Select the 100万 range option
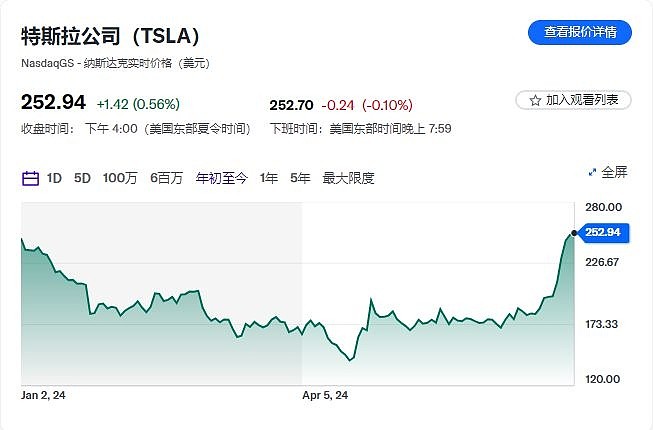Image resolution: width=653 pixels, height=430 pixels. pos(120,178)
